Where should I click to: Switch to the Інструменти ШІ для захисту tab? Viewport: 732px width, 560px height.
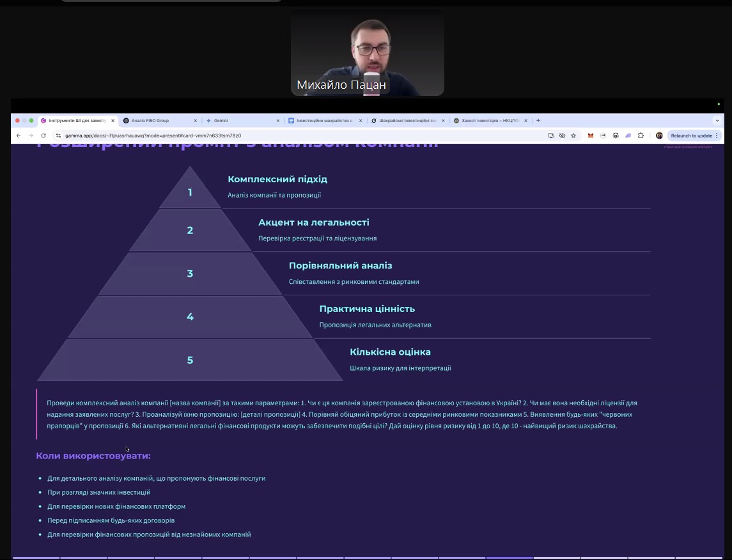point(77,120)
